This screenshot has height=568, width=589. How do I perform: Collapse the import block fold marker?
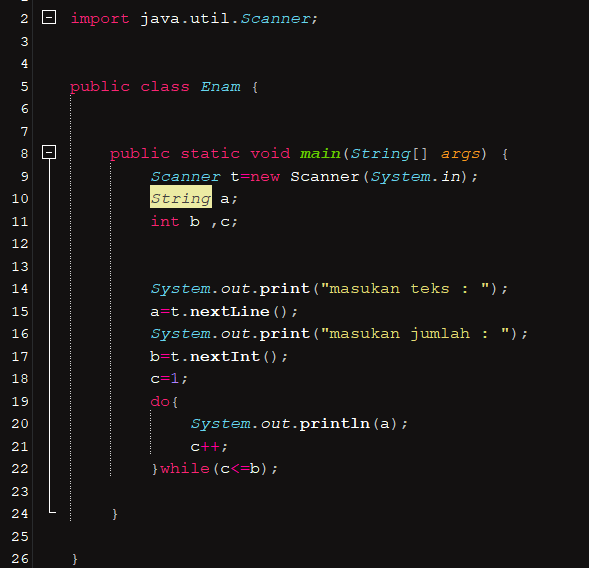pyautogui.click(x=49, y=18)
